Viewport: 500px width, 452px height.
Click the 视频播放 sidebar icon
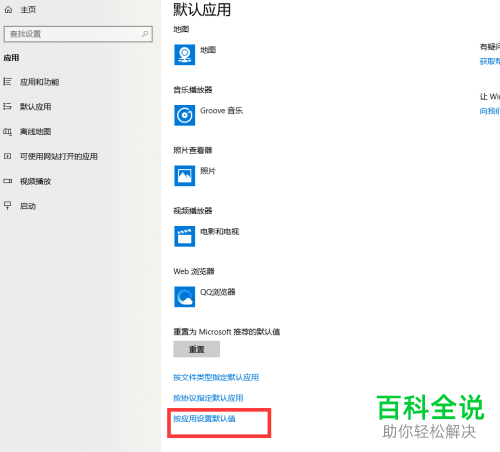(x=8, y=181)
